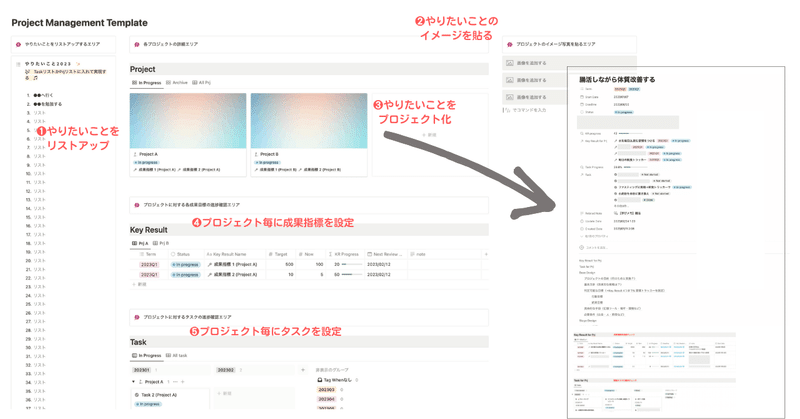
Task: Select the Prj A tab in Key Result
Action: pos(140,244)
